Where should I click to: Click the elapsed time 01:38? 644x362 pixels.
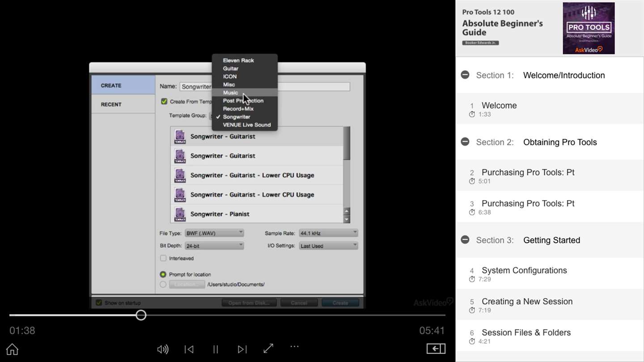tap(22, 331)
